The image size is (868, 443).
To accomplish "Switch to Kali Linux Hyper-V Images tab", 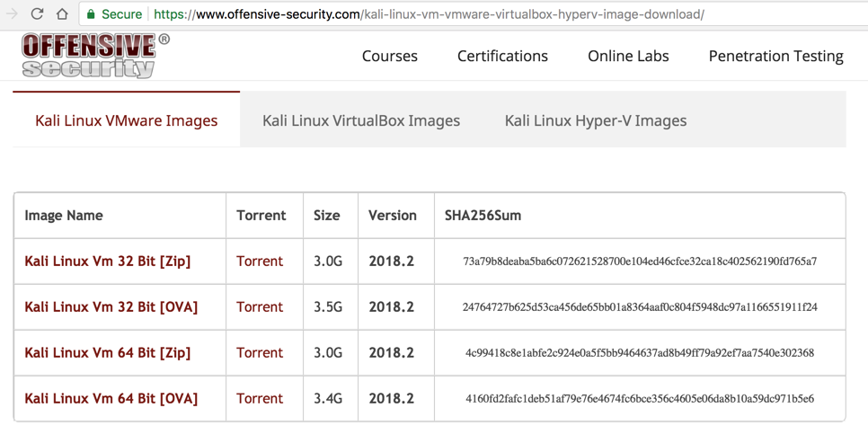I will [596, 120].
